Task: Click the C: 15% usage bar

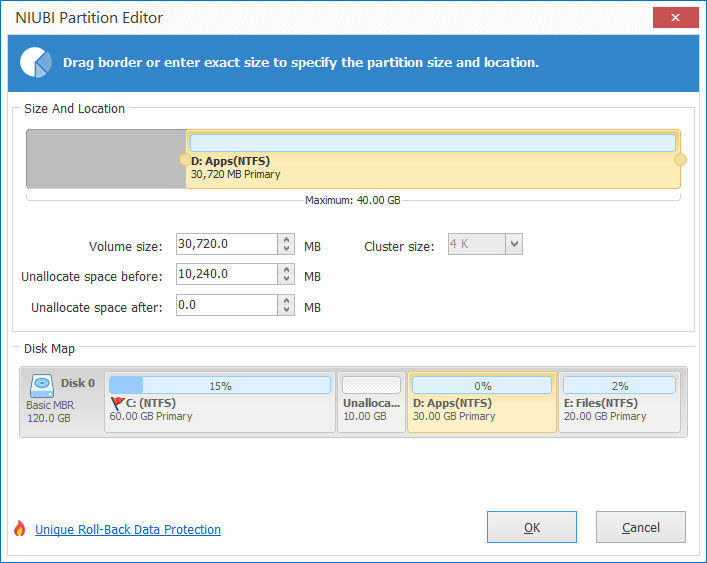Action: (220, 385)
